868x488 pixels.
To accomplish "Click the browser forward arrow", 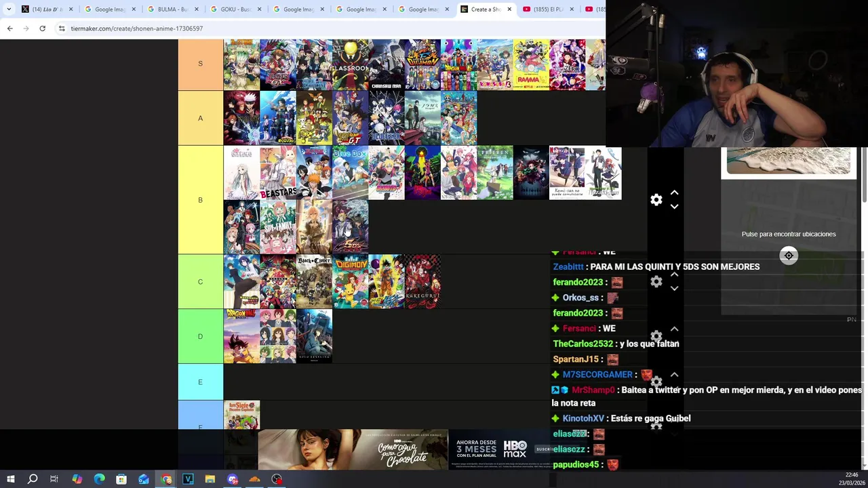I will [26, 28].
